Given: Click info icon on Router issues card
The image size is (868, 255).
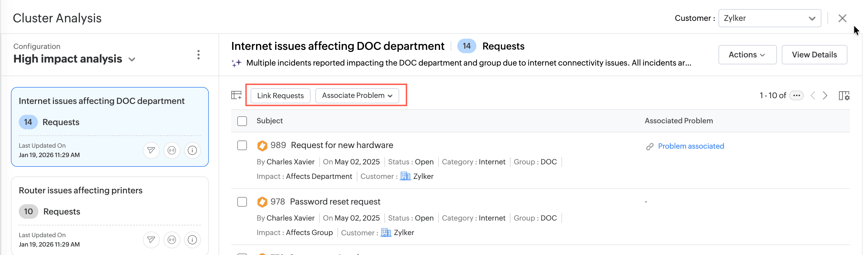Looking at the screenshot, I should point(192,240).
